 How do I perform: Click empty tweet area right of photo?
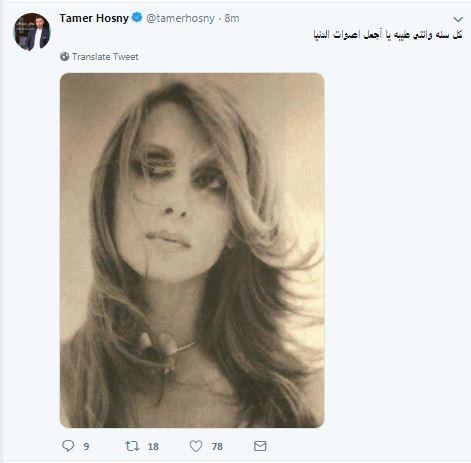(x=397, y=250)
